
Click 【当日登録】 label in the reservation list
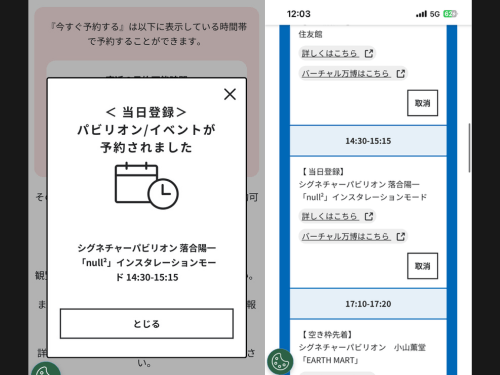pyautogui.click(x=323, y=172)
